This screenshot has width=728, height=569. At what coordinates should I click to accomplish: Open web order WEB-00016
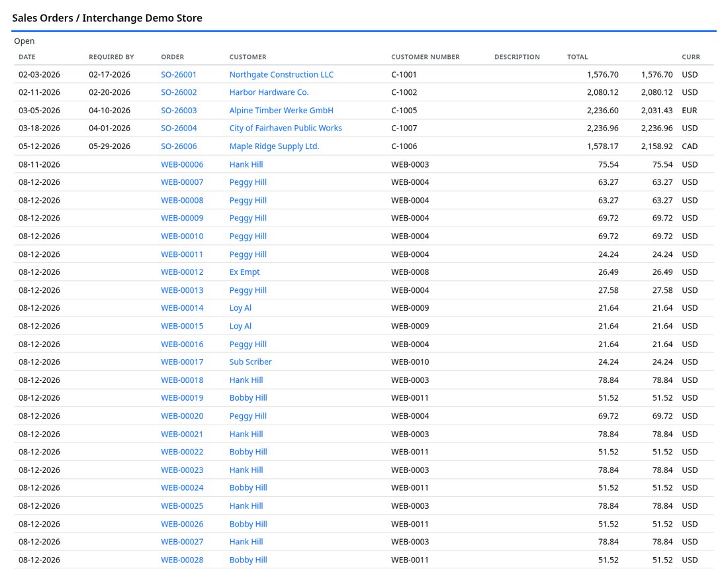click(182, 344)
